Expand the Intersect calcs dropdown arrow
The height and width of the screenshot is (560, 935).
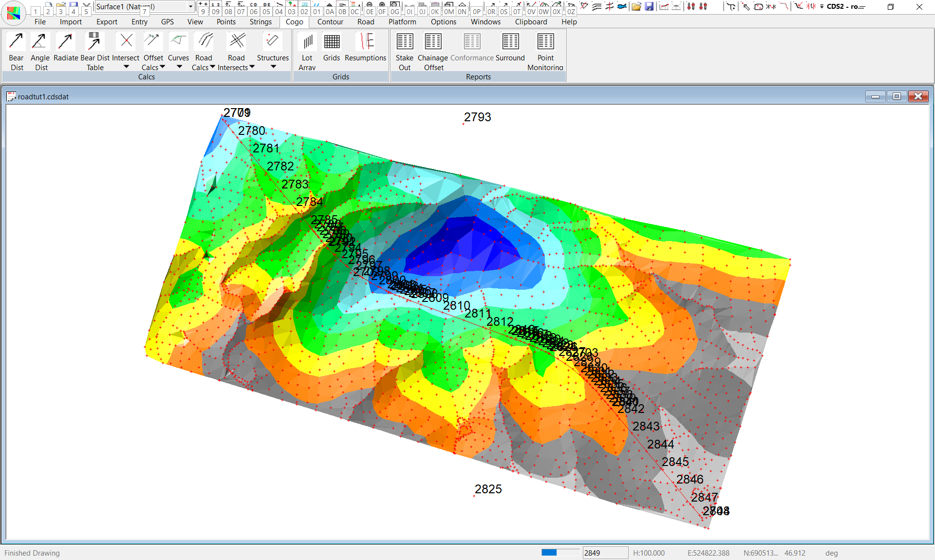coord(126,67)
